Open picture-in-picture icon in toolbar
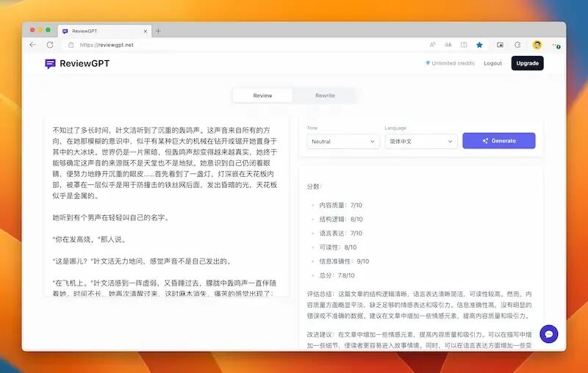This screenshot has height=373, width=588. (x=500, y=45)
